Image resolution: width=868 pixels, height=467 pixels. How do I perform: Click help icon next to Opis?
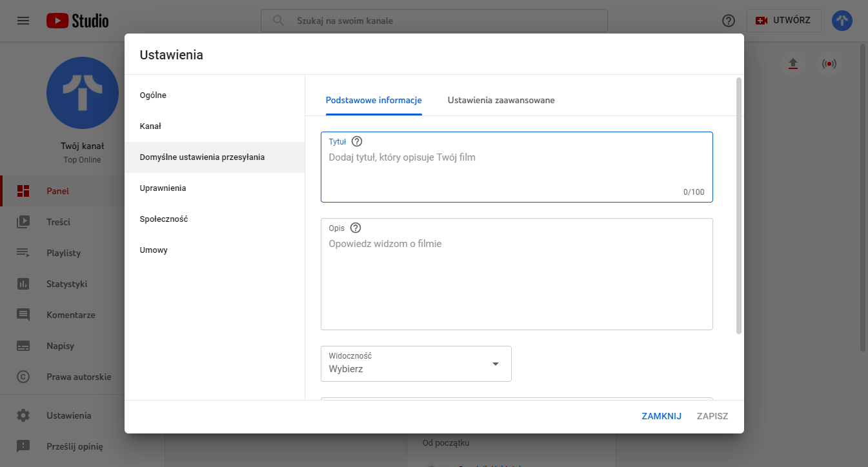356,228
